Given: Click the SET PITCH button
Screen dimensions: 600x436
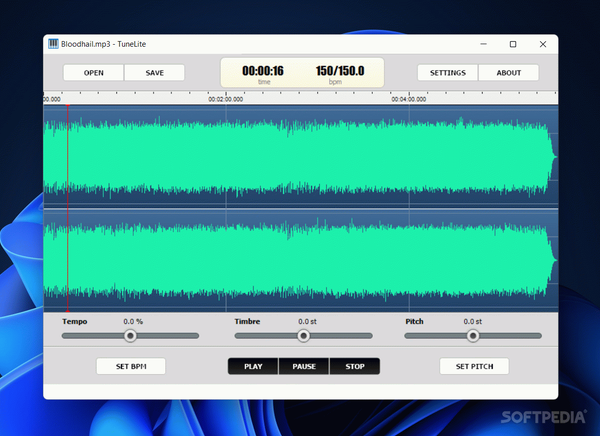Looking at the screenshot, I should tap(474, 366).
